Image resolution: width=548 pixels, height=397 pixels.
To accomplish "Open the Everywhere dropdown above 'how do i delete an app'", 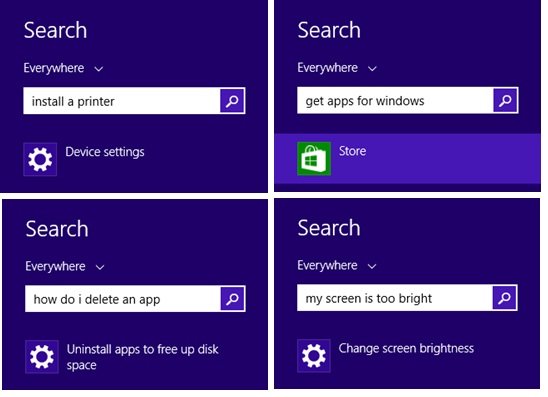I will click(65, 266).
